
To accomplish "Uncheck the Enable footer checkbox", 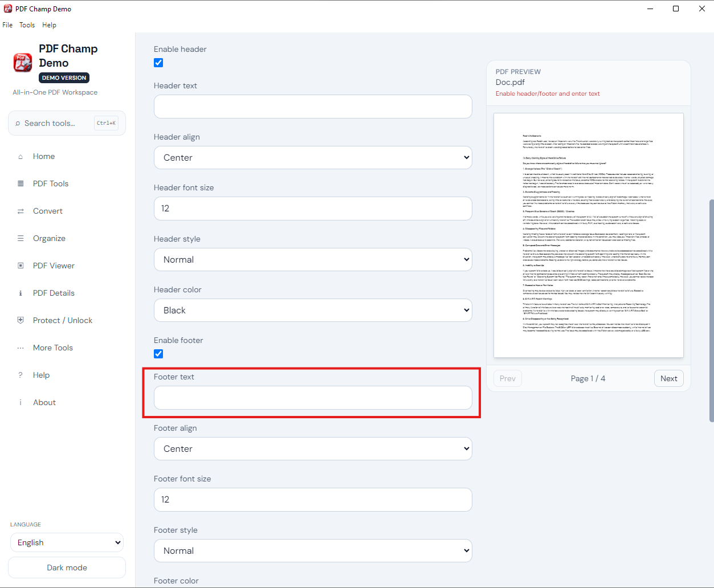I will (x=158, y=354).
